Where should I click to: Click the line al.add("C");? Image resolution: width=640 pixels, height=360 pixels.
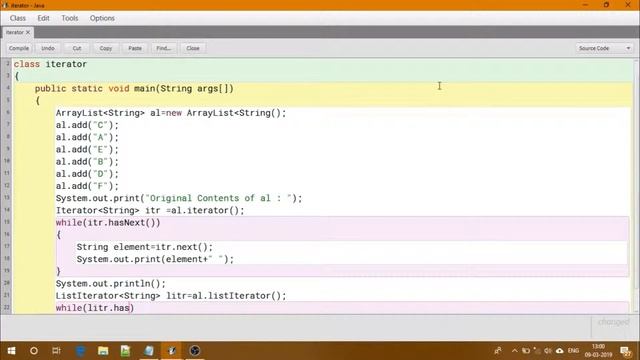pos(87,125)
